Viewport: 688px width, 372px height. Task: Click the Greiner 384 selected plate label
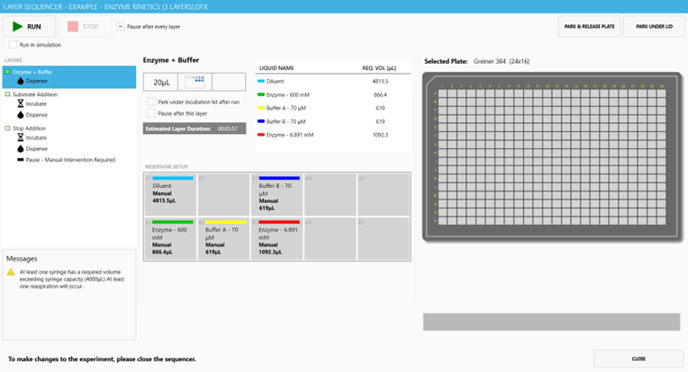coord(501,61)
